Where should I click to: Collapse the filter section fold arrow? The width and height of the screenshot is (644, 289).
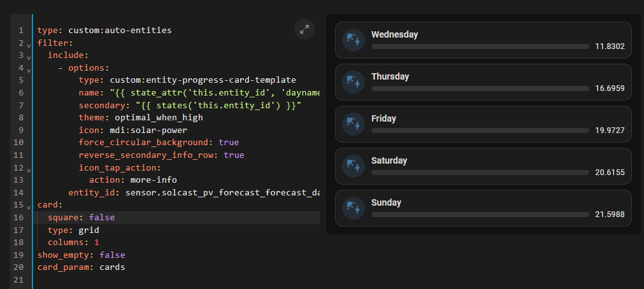pyautogui.click(x=29, y=45)
